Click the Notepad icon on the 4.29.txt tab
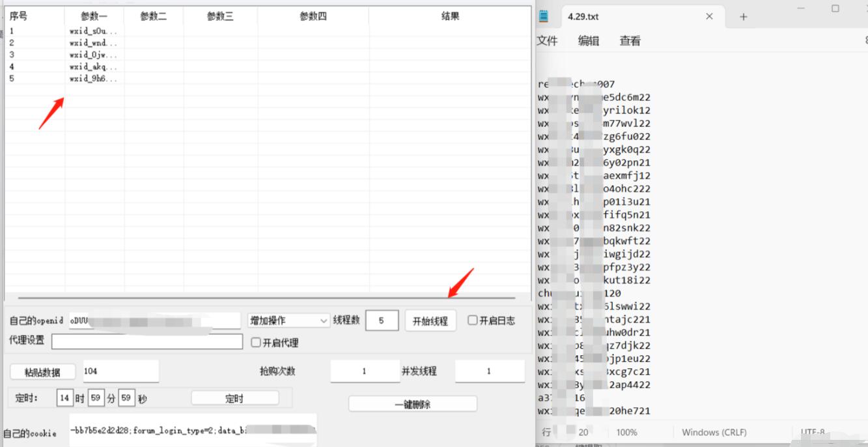The height and width of the screenshot is (447, 868). (x=543, y=16)
